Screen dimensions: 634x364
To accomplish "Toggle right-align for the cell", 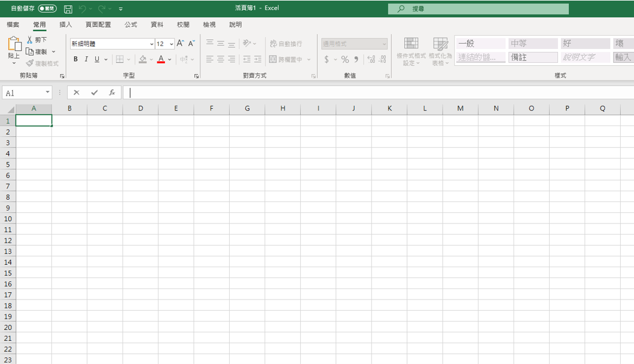I will (230, 59).
